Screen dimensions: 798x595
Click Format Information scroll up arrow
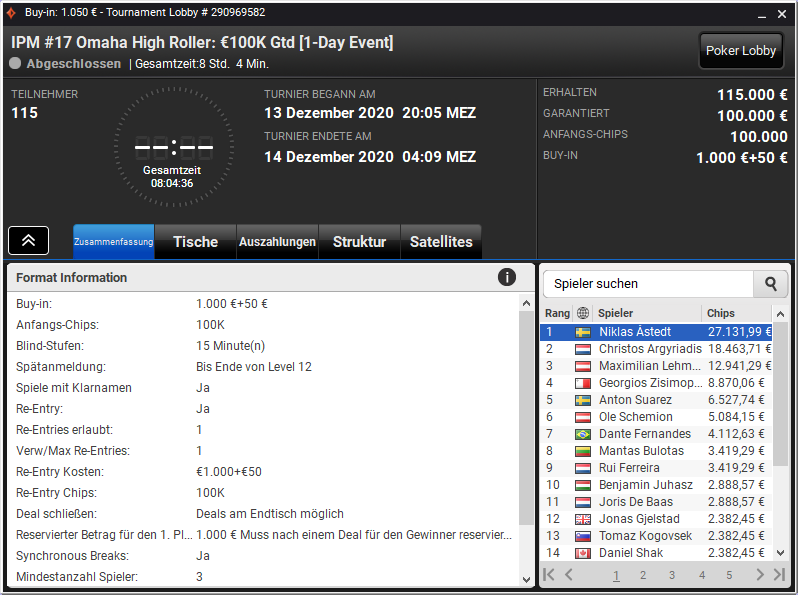pyautogui.click(x=526, y=303)
